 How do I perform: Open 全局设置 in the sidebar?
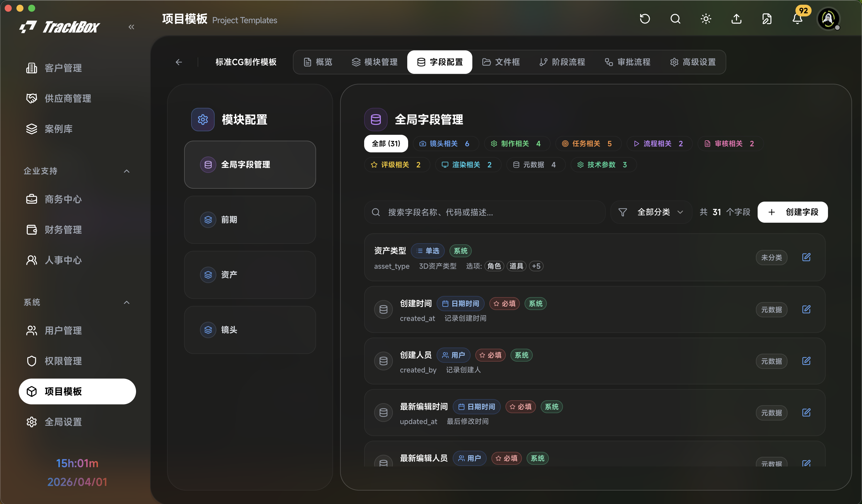pos(77,422)
